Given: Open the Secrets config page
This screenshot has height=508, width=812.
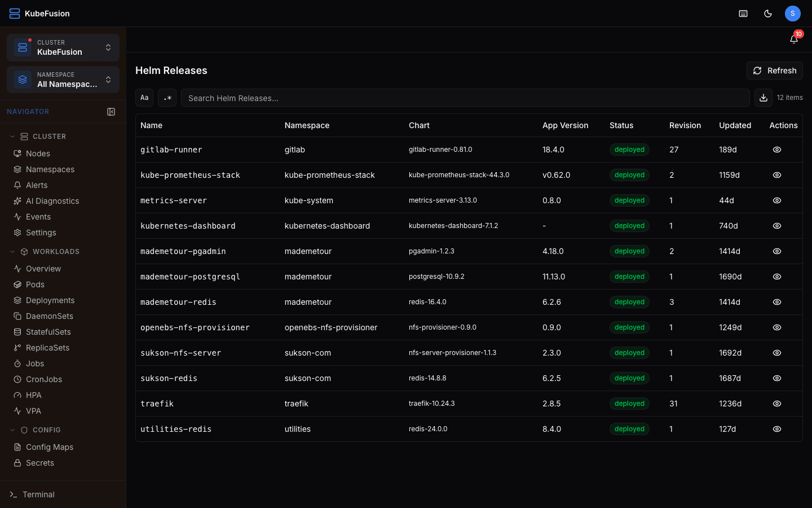Looking at the screenshot, I should coord(39,463).
